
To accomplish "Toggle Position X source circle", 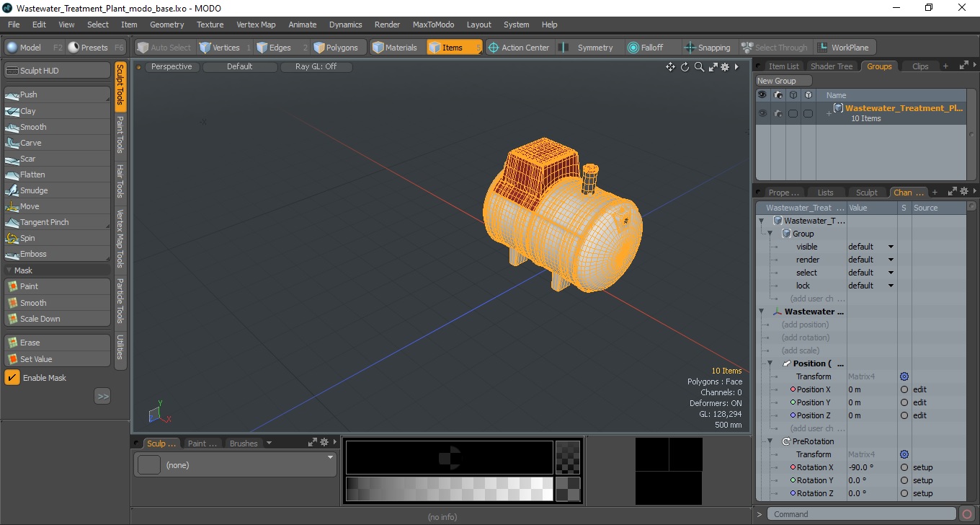I will (904, 389).
